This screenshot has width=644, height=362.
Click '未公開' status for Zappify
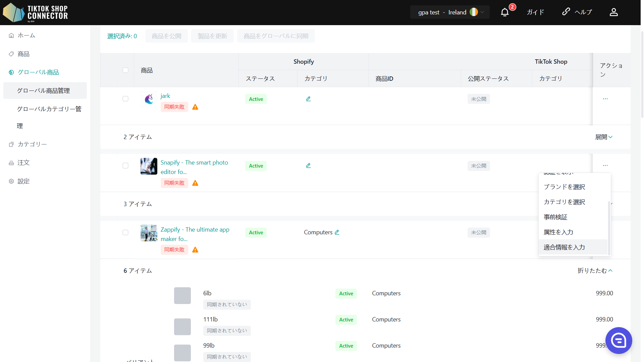(x=479, y=233)
